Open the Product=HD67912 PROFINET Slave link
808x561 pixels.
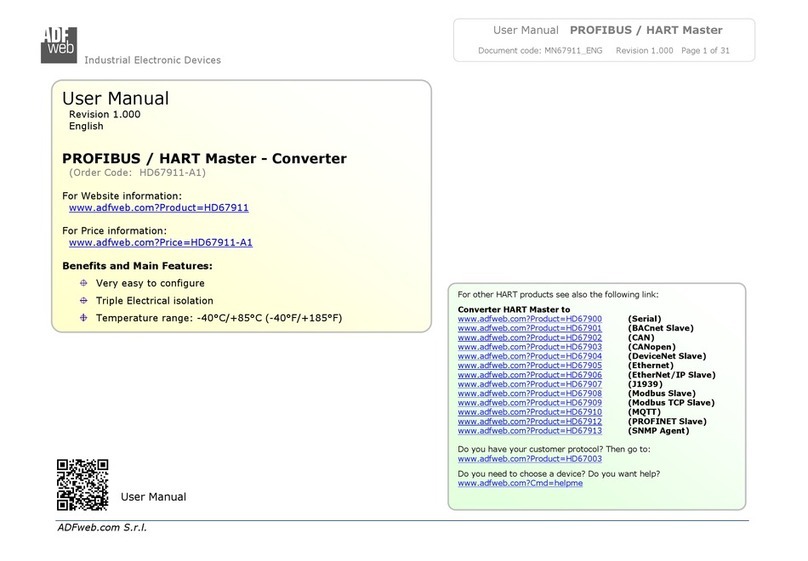(530, 421)
